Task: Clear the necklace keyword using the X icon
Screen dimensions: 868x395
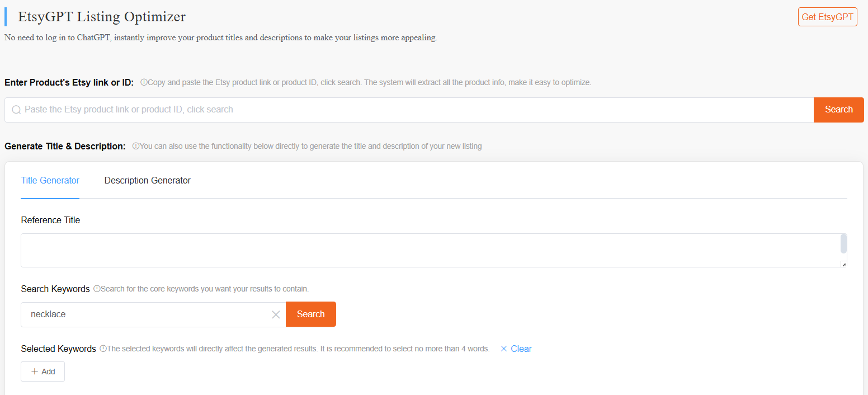Action: (x=275, y=314)
